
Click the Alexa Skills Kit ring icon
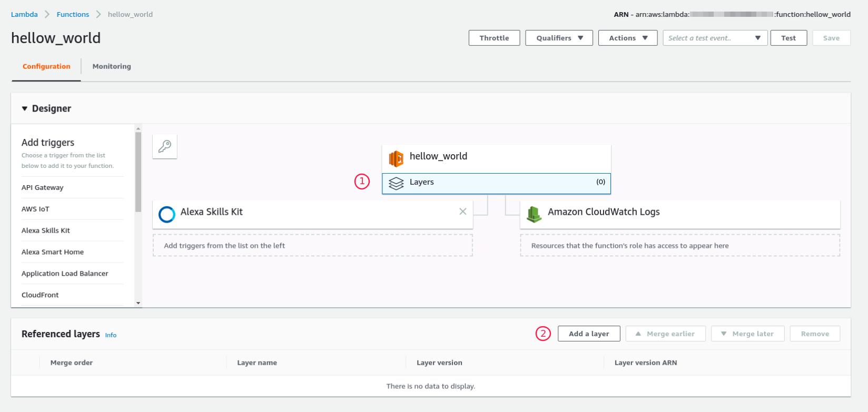point(167,214)
